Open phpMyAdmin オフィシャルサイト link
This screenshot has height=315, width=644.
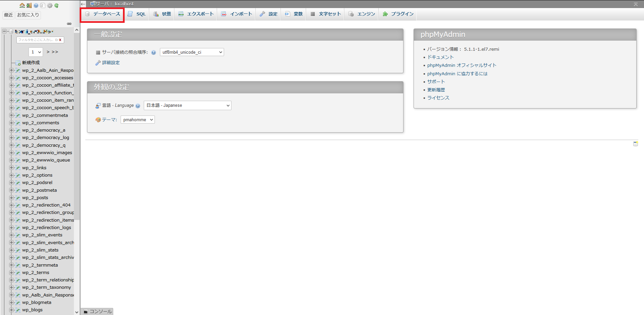(462, 65)
